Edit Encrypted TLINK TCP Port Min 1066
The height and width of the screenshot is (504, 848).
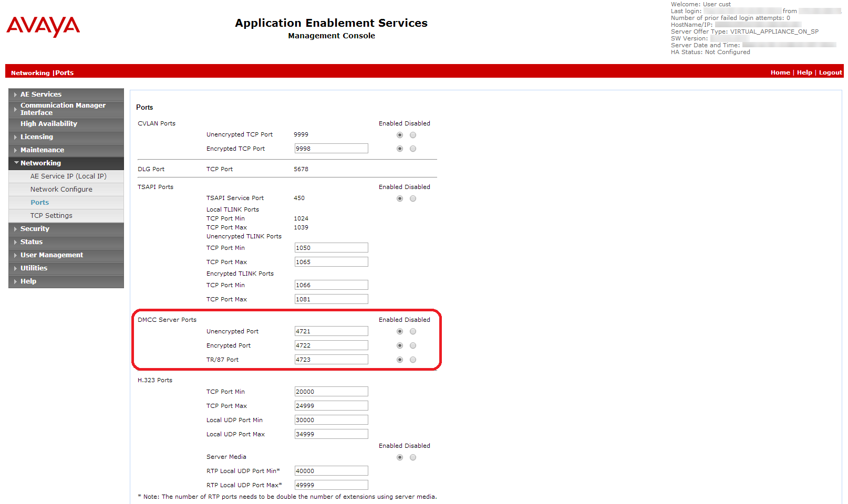[331, 285]
